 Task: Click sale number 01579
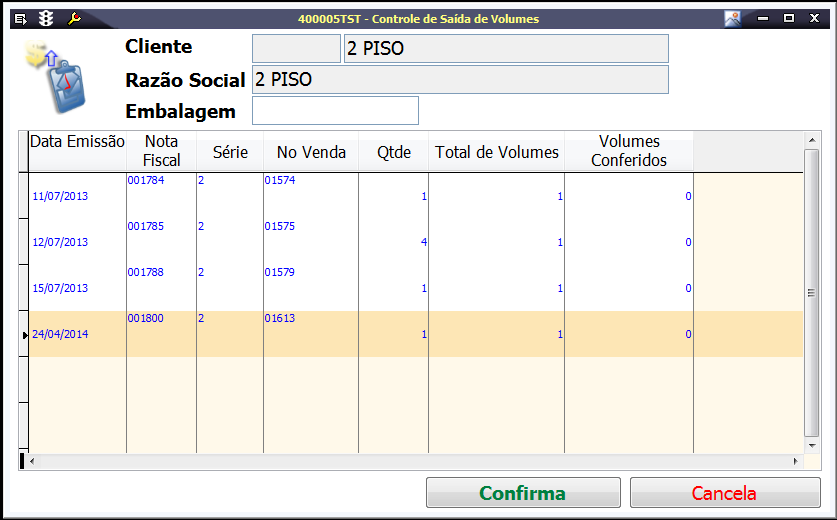coord(280,272)
